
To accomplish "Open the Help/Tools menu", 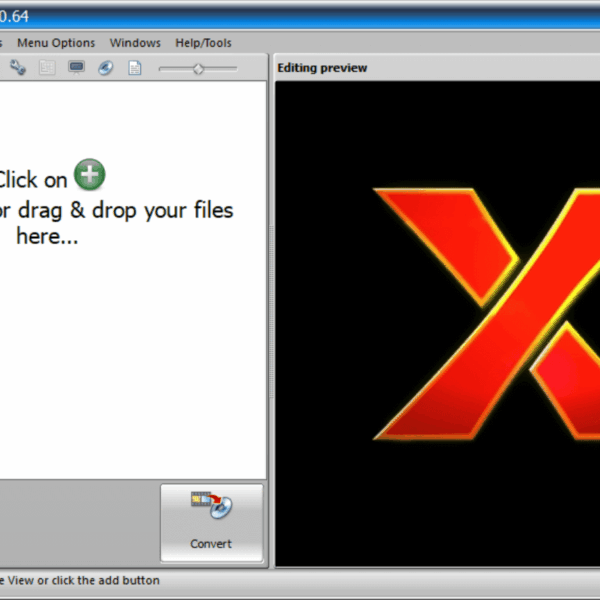I will (203, 43).
